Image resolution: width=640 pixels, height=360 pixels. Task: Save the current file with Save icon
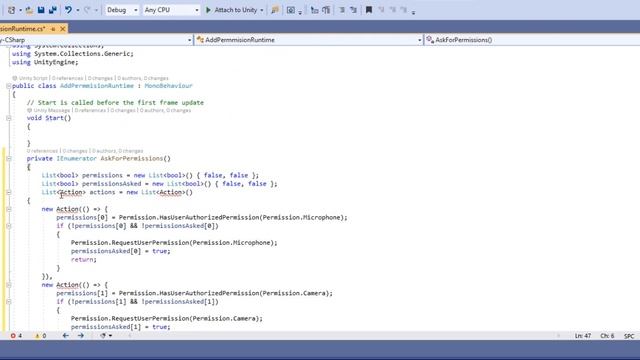[41, 10]
